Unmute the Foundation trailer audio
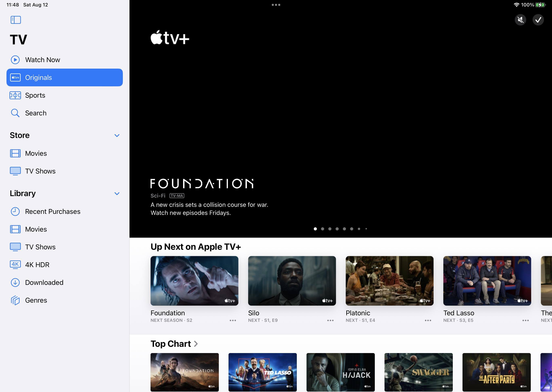552x392 pixels. [520, 20]
